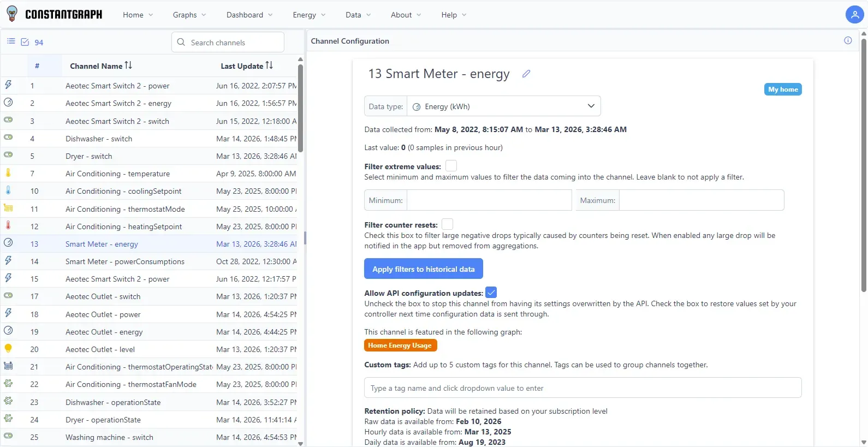Image resolution: width=868 pixels, height=447 pixels.
Task: Click the info icon in Channel Configuration header
Action: point(848,40)
